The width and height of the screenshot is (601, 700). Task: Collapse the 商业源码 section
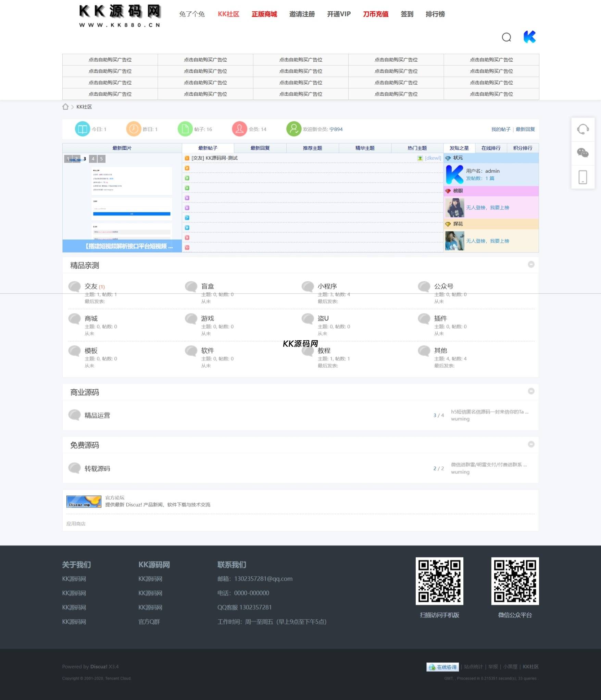pos(531,391)
